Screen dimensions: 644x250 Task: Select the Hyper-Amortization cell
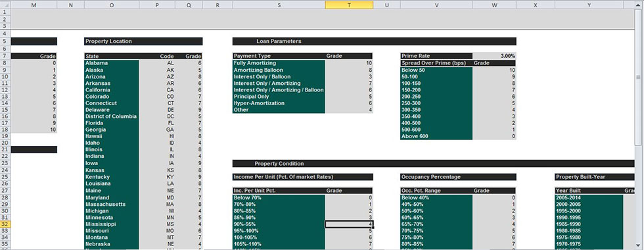coord(279,103)
